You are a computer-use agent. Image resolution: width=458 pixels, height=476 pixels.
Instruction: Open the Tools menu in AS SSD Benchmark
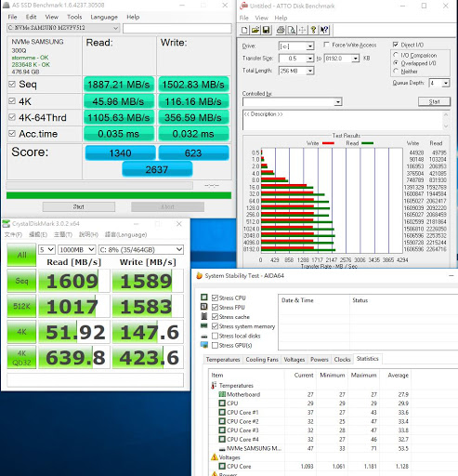74,17
